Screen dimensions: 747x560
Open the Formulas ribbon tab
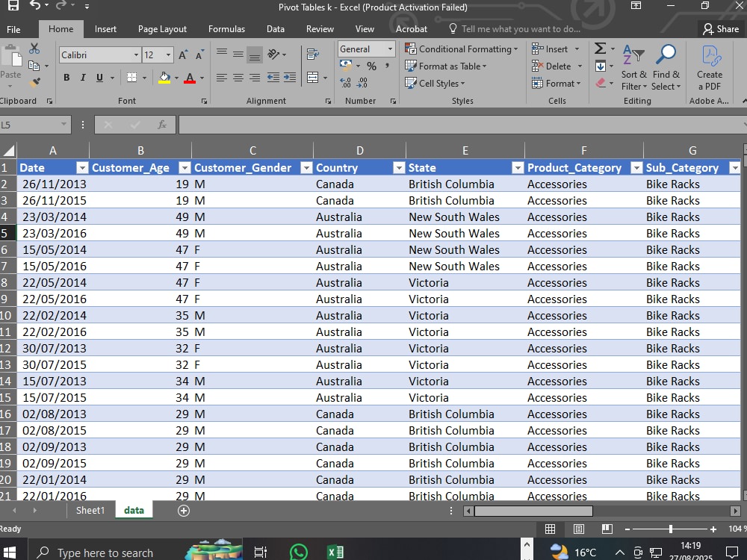pyautogui.click(x=227, y=29)
